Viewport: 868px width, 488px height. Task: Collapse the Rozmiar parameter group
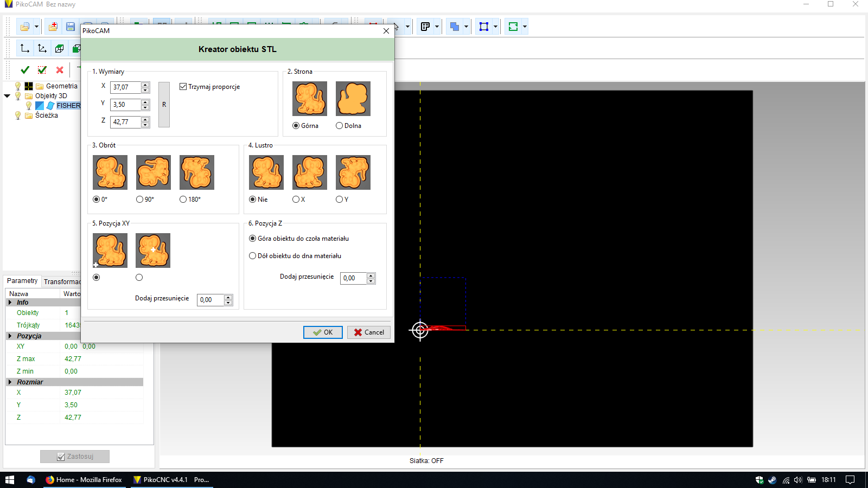10,382
